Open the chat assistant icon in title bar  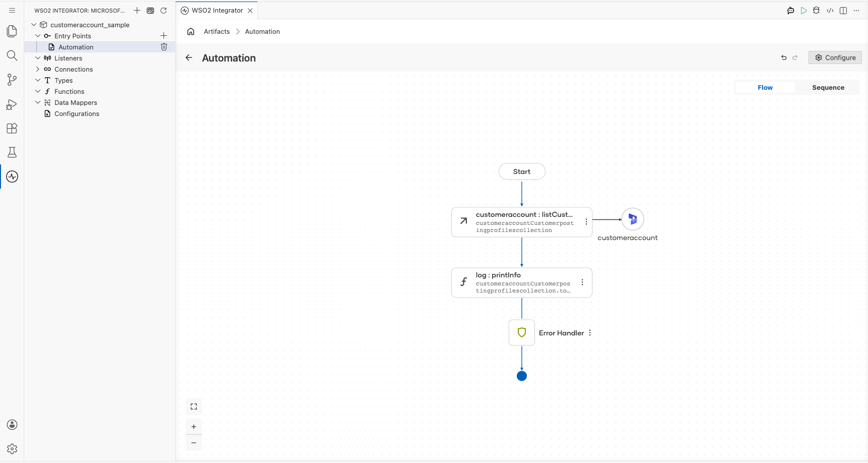[791, 11]
